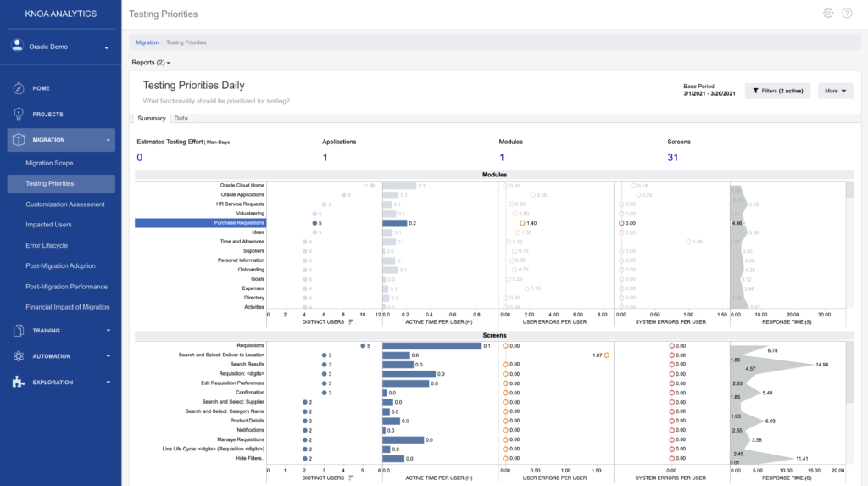Screen dimensions: 868x486
Task: Select Search and Select: Deliver-to Location row
Action: click(x=221, y=355)
